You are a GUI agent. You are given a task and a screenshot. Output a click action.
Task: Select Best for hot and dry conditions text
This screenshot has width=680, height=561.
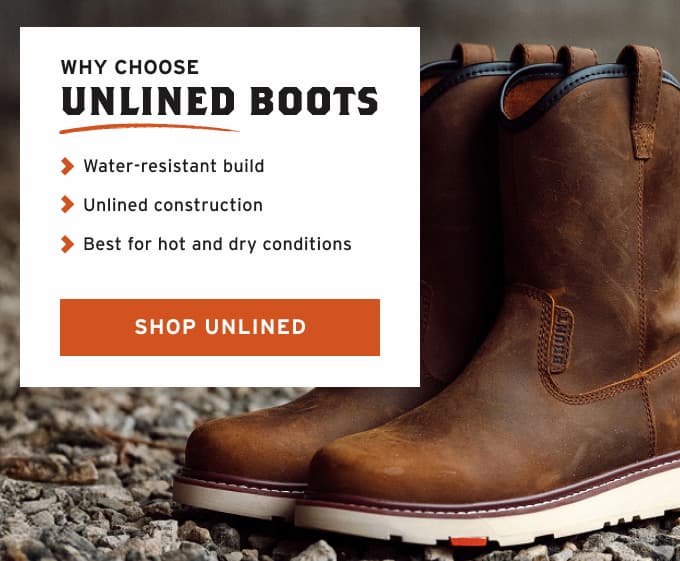click(x=217, y=244)
